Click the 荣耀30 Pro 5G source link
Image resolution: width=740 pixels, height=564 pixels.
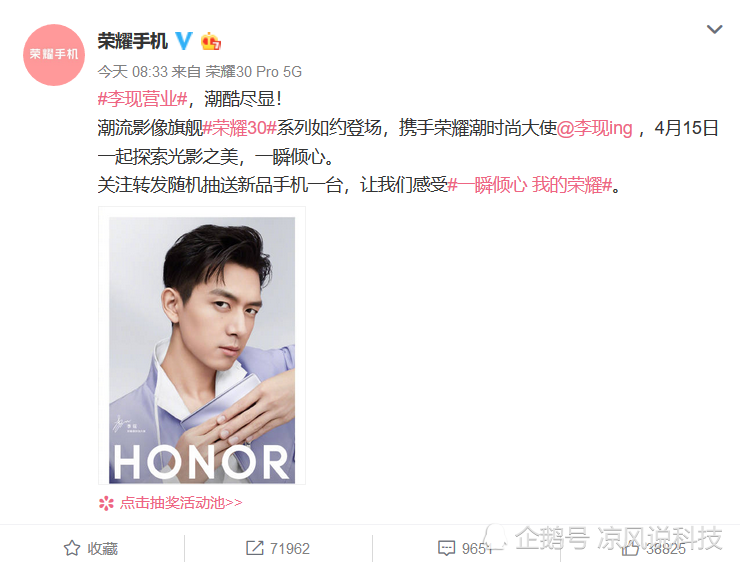pyautogui.click(x=253, y=72)
